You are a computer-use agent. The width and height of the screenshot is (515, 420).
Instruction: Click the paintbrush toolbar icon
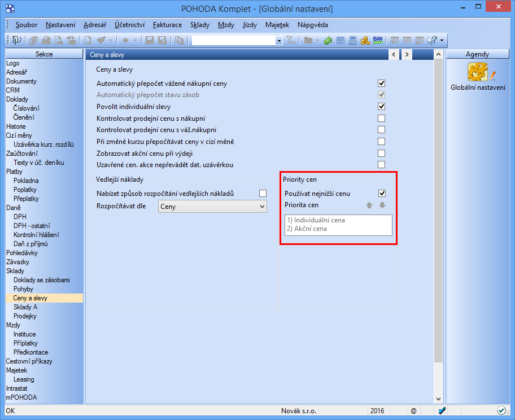click(101, 40)
